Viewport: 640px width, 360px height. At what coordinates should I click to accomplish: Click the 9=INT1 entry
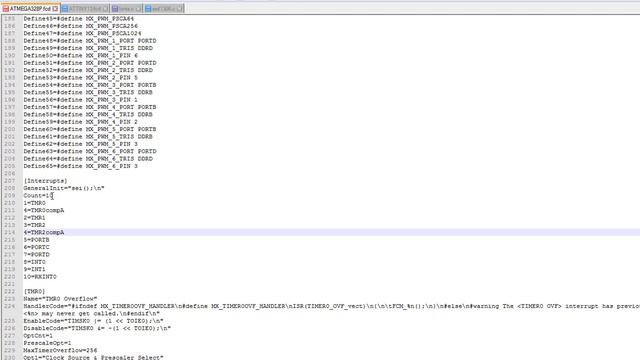coord(34,269)
